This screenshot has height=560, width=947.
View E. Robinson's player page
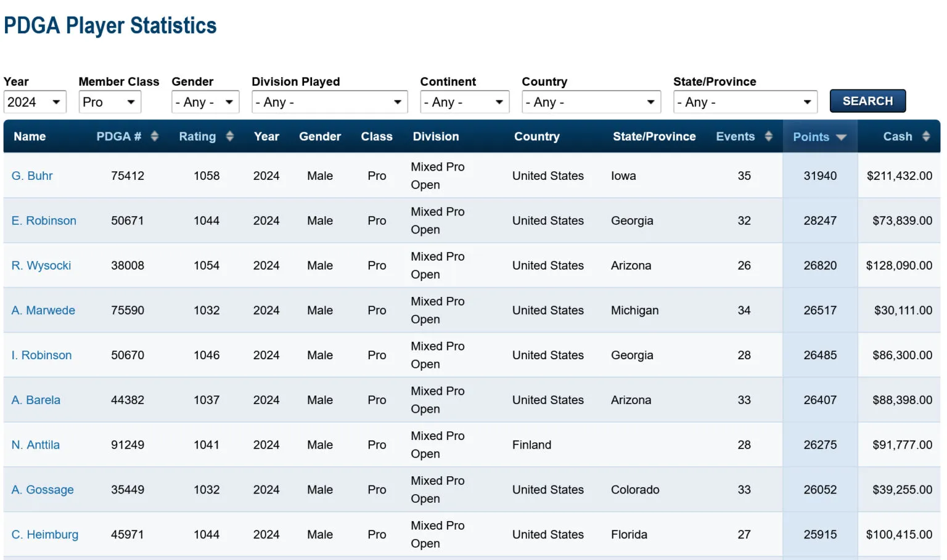tap(44, 221)
